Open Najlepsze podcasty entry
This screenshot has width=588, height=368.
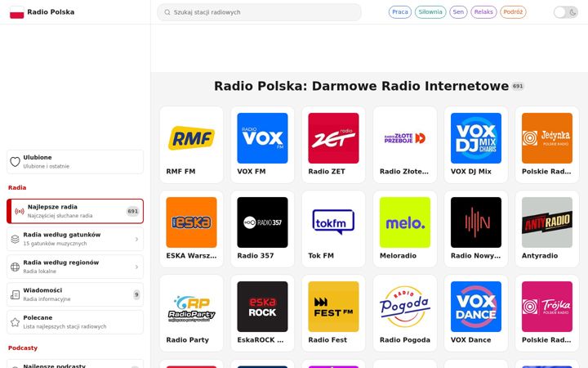[75, 365]
